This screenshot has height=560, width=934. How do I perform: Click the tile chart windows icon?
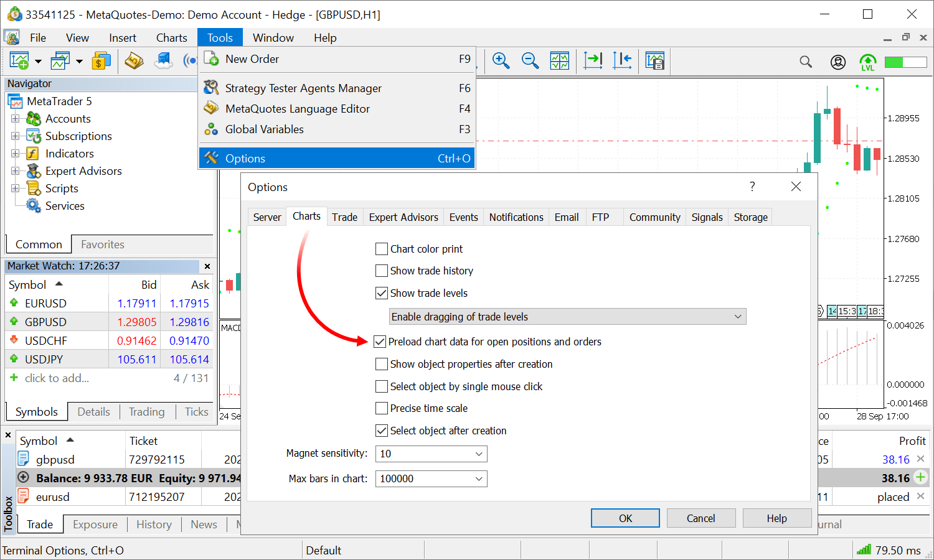pyautogui.click(x=559, y=60)
